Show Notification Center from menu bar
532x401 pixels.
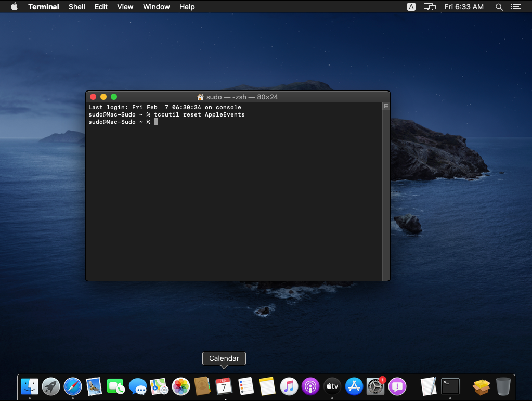516,7
